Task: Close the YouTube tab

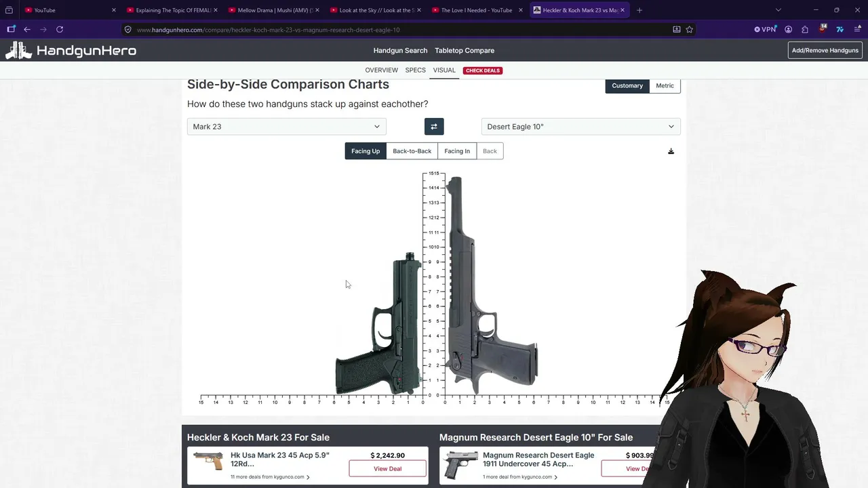Action: pos(114,10)
